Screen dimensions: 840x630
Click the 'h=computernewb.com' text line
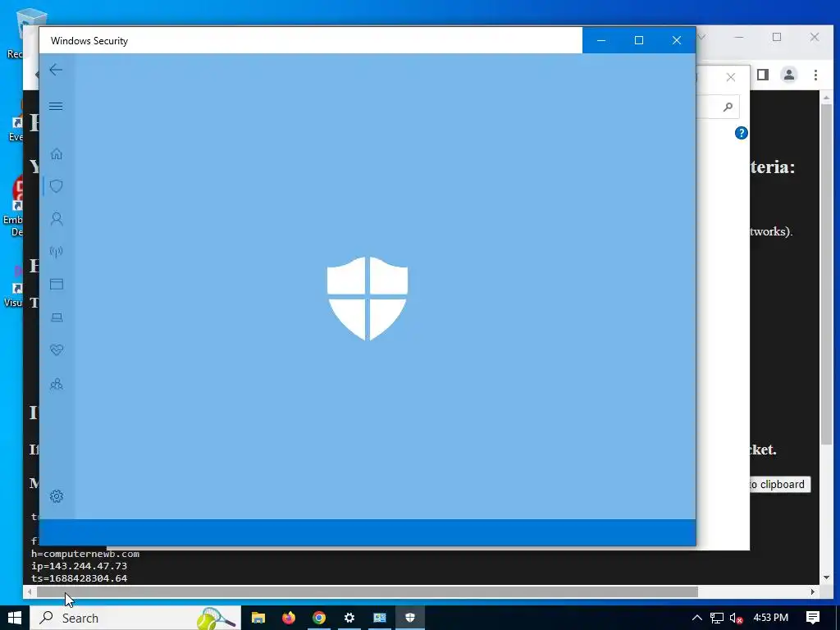85,554
